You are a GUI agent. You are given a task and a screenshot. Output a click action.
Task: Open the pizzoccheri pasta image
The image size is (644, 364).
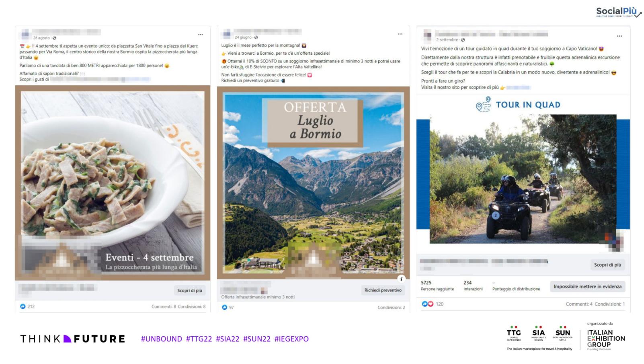tap(113, 183)
